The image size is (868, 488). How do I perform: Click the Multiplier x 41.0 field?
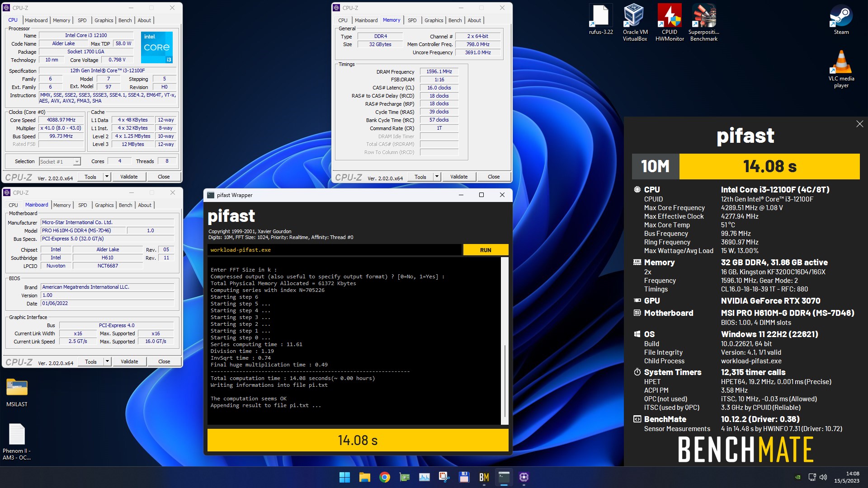tap(61, 128)
